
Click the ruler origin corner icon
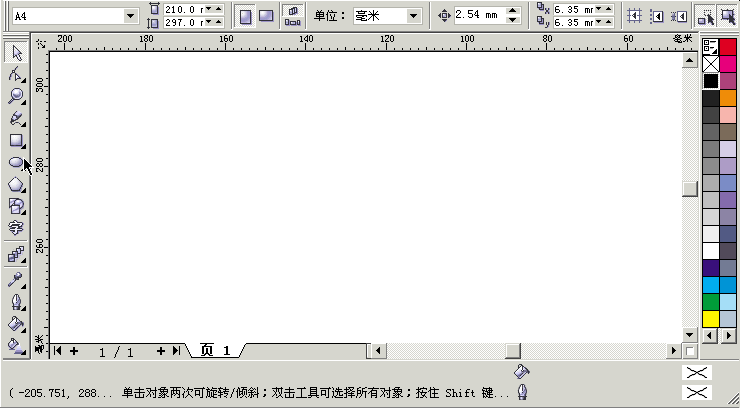tap(42, 43)
